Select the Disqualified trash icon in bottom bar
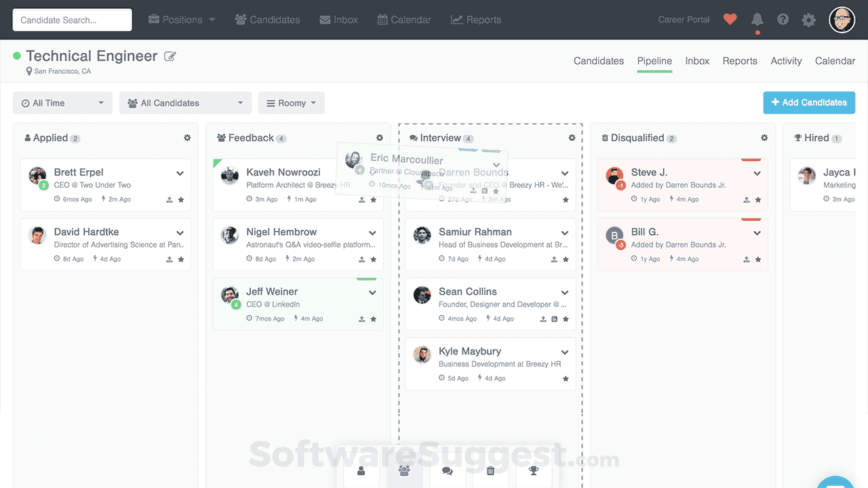 pos(490,471)
